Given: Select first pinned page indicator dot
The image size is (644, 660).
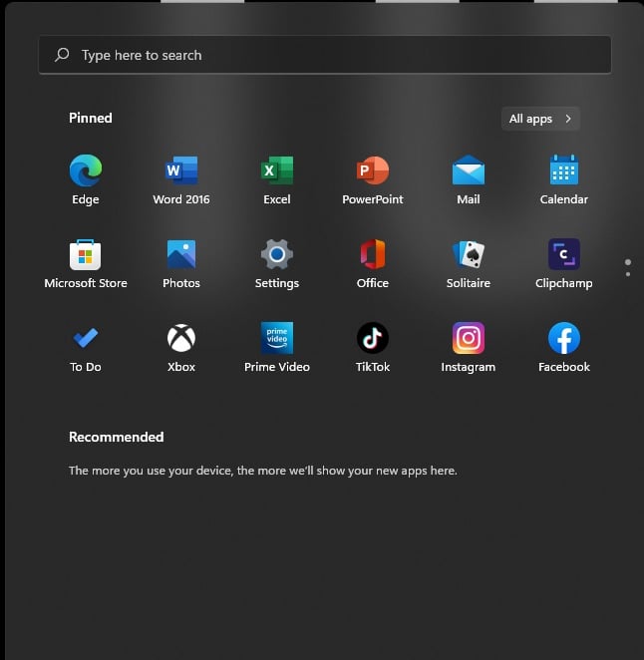Looking at the screenshot, I should click(x=628, y=262).
